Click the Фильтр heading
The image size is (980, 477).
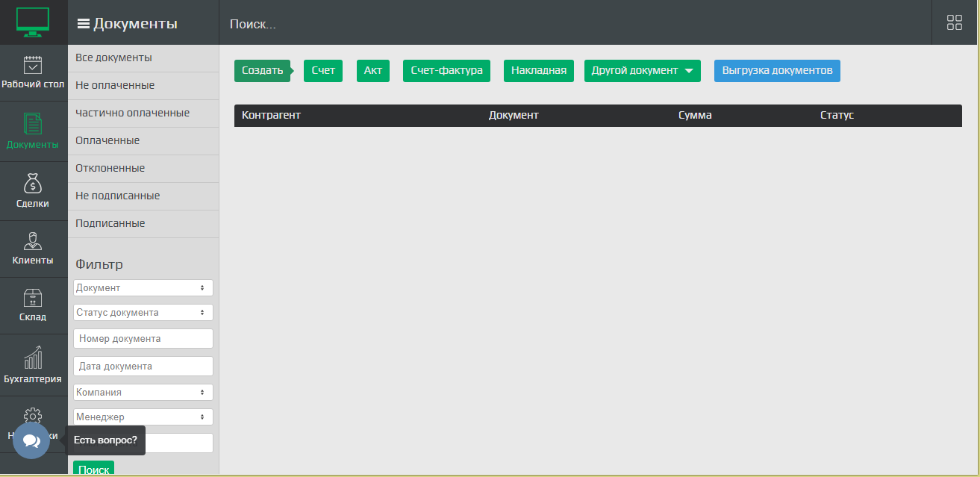pos(99,264)
